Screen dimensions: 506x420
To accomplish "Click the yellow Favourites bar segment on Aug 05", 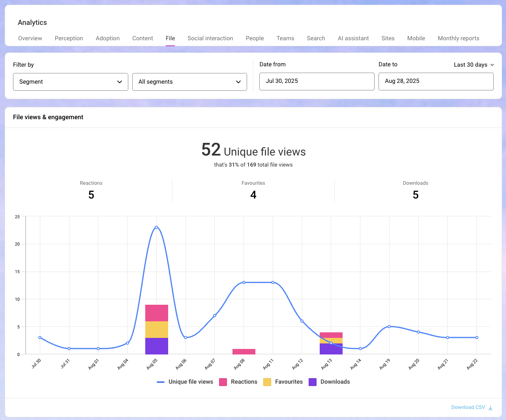I will [x=157, y=329].
